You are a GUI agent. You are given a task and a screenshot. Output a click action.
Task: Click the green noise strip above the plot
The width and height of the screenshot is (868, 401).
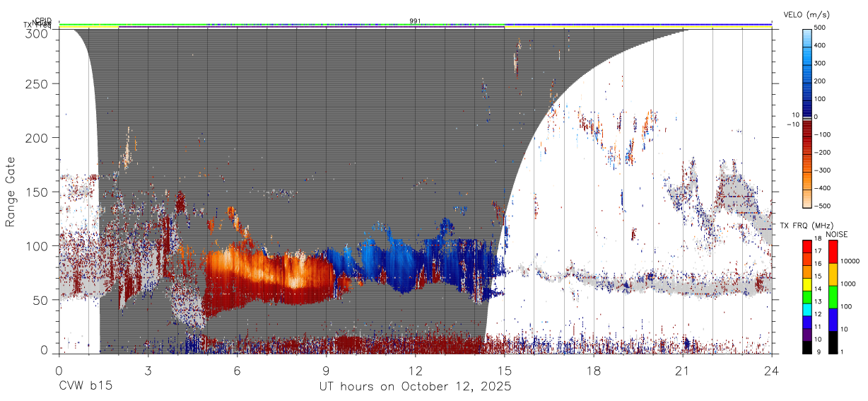(283, 23)
